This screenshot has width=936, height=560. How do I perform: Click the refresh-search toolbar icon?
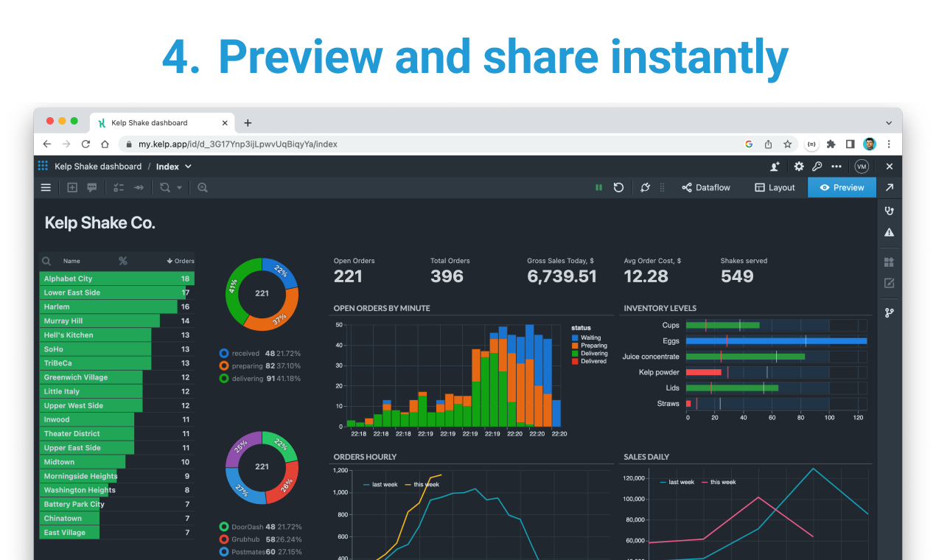[x=165, y=188]
